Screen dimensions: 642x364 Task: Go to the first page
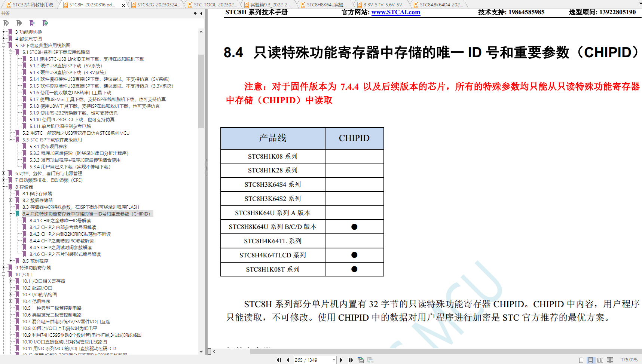pyautogui.click(x=279, y=360)
